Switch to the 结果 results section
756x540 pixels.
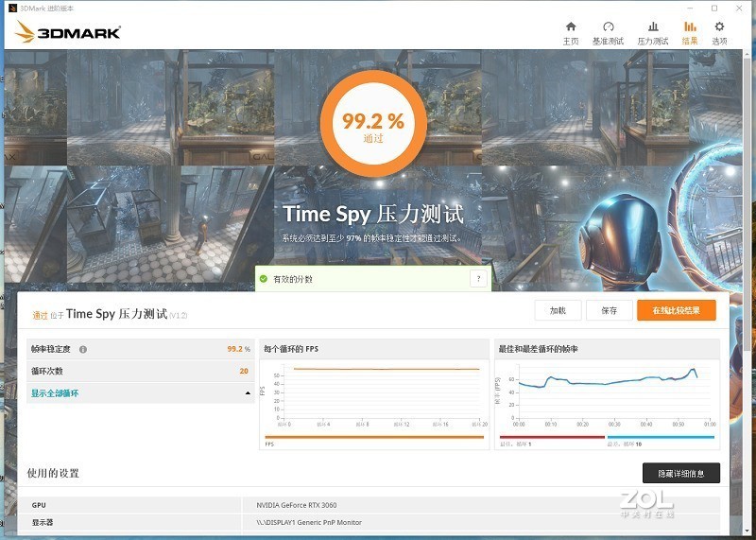(x=690, y=32)
